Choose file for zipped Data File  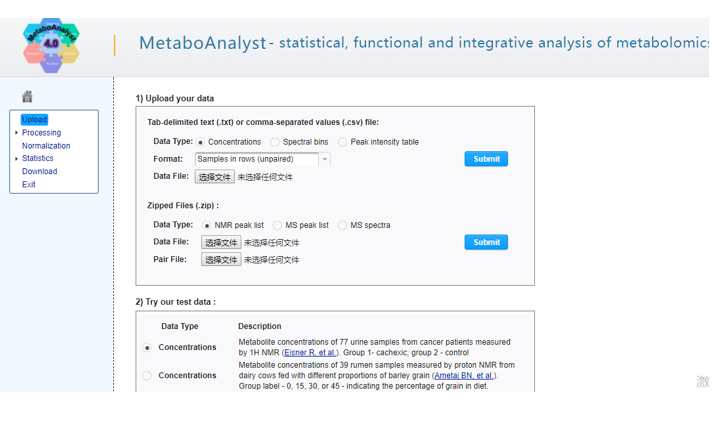[x=221, y=242]
